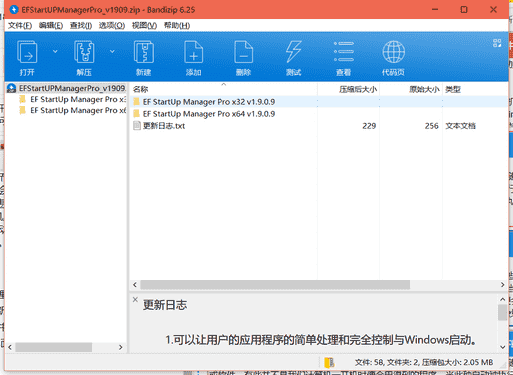This screenshot has width=513, height=375.
Task: Open the 帮助(H) menu
Action: [x=177, y=26]
